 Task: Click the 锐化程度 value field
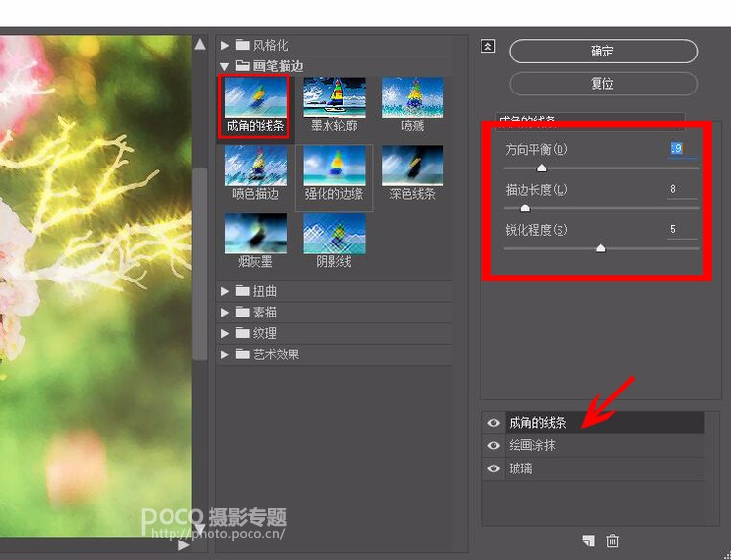point(681,229)
